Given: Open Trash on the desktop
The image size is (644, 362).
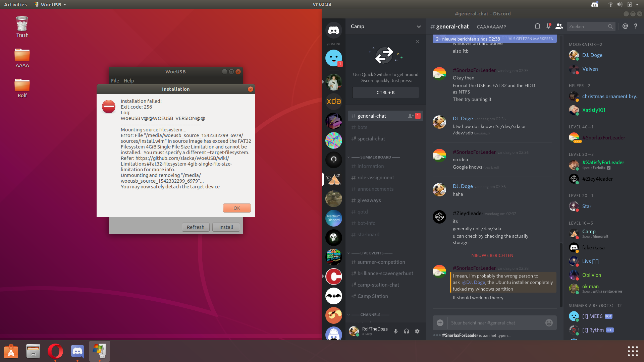Looking at the screenshot, I should coord(22,27).
